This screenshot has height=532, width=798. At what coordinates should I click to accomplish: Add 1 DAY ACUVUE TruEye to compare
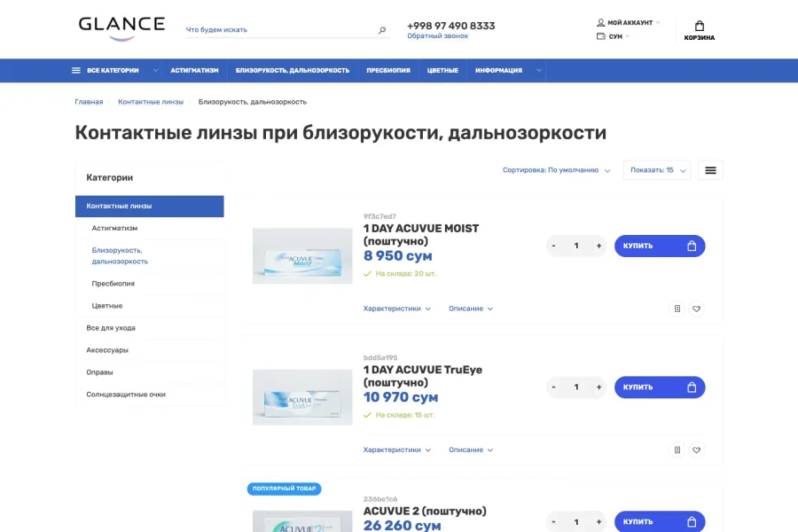(677, 450)
